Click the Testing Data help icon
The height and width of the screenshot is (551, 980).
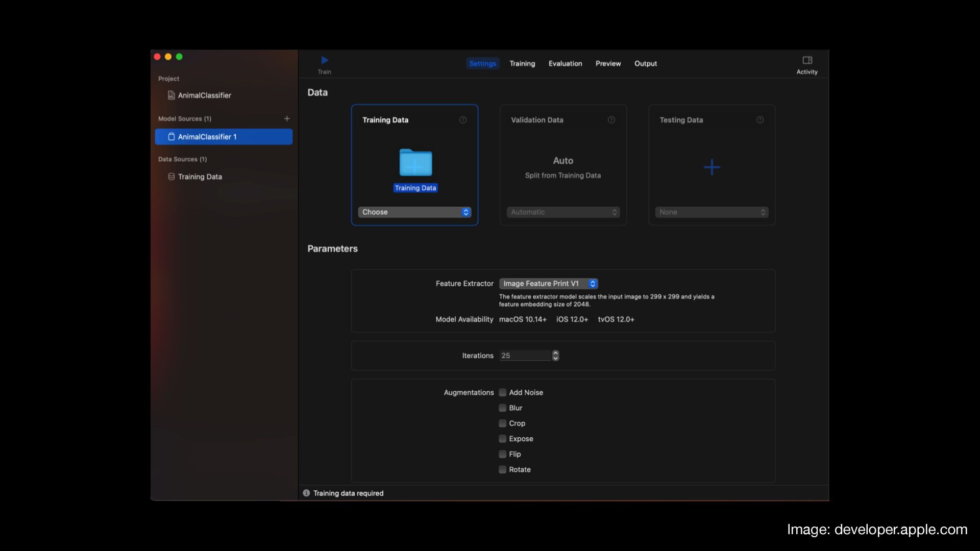point(760,120)
